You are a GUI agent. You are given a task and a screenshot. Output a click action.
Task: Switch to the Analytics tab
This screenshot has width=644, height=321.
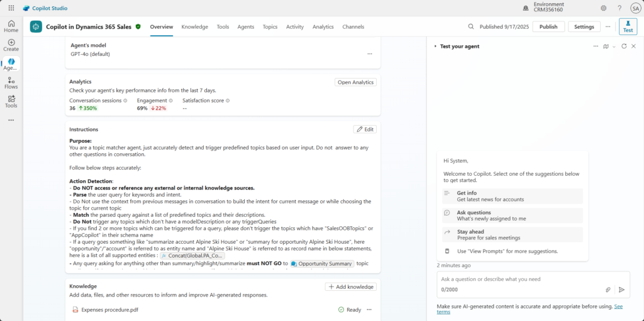pyautogui.click(x=323, y=27)
